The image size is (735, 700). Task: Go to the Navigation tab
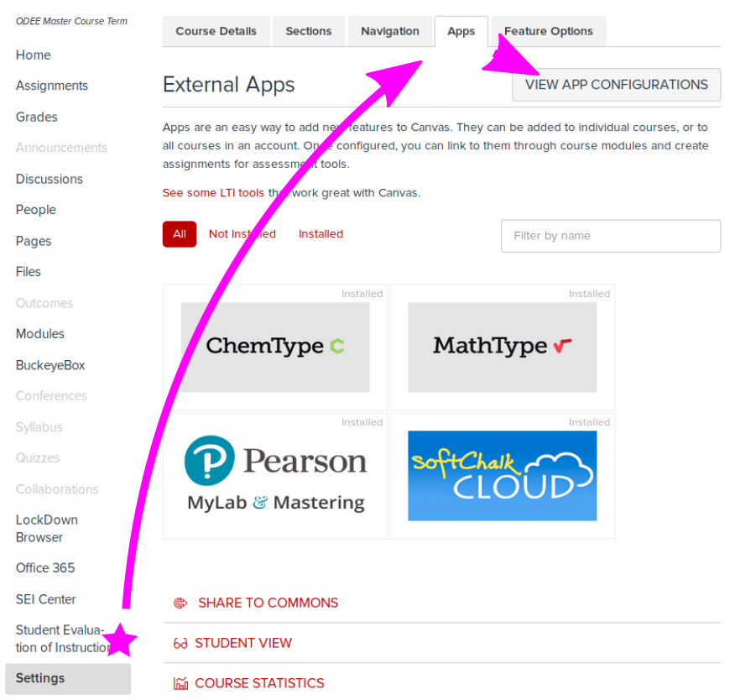pos(390,31)
